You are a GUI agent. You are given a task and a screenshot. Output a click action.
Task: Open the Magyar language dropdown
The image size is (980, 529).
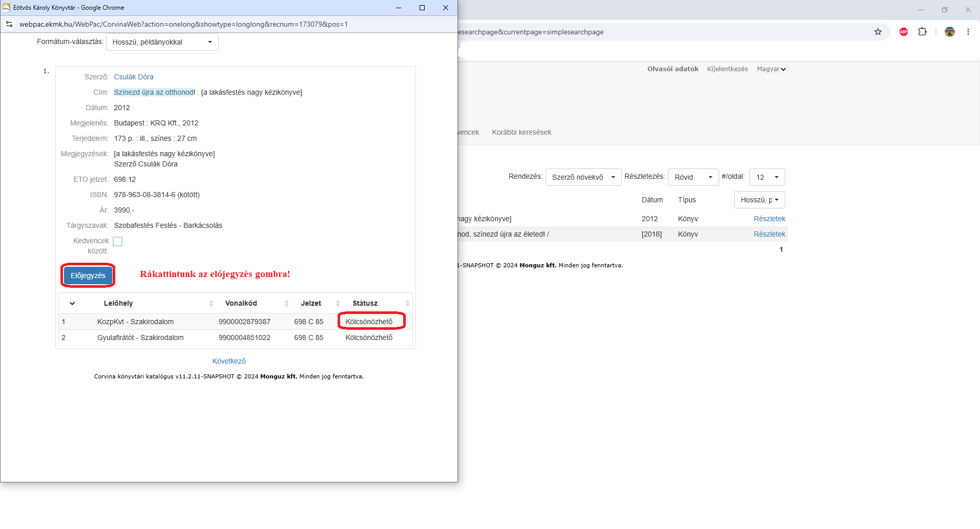point(772,69)
